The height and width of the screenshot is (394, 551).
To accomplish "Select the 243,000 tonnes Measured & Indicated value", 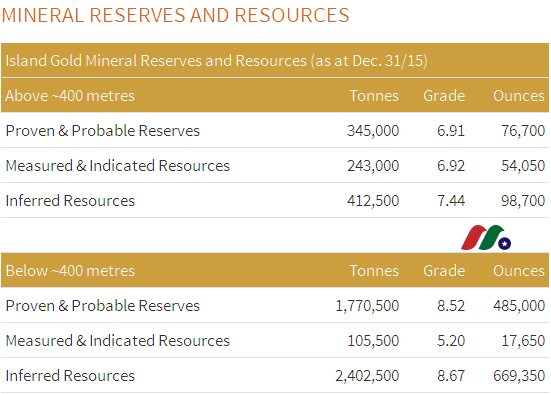I will tap(373, 166).
